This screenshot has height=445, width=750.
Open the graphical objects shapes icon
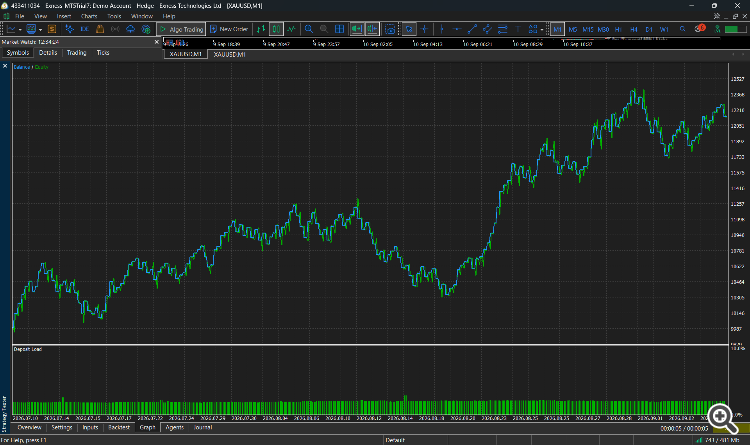tap(533, 29)
